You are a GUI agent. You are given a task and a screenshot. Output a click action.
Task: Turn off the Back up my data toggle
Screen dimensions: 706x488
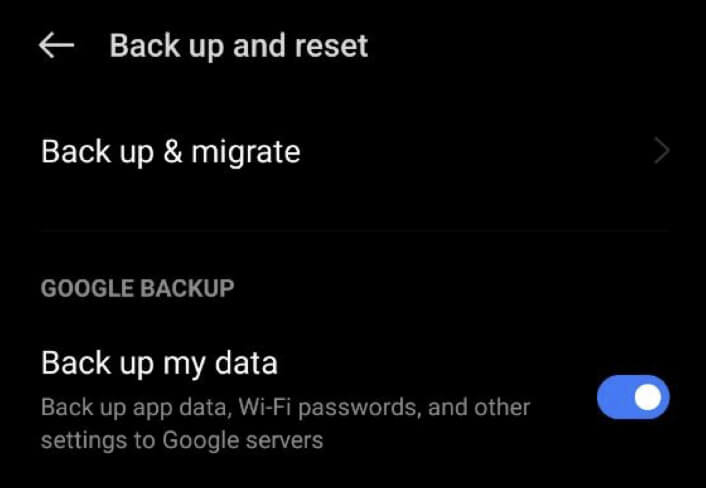632,397
